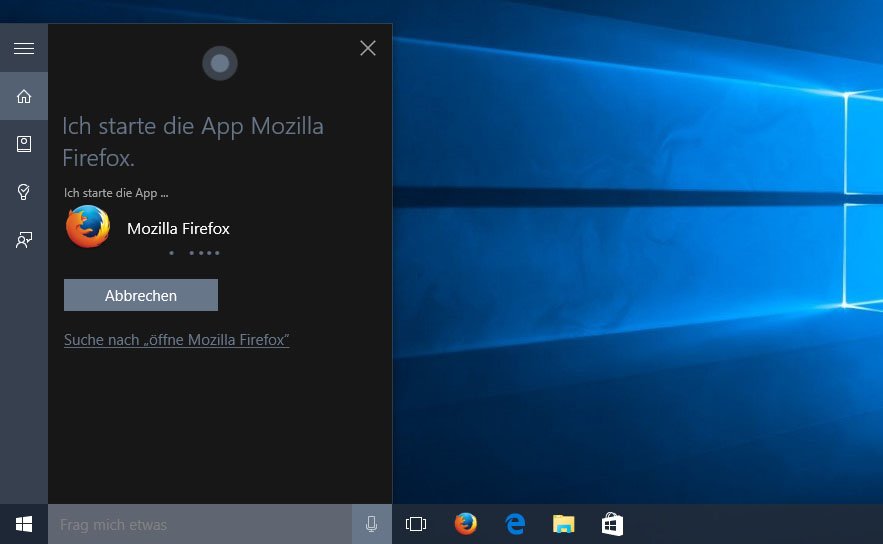
Task: Close the Cortana panel with X
Action: point(368,48)
